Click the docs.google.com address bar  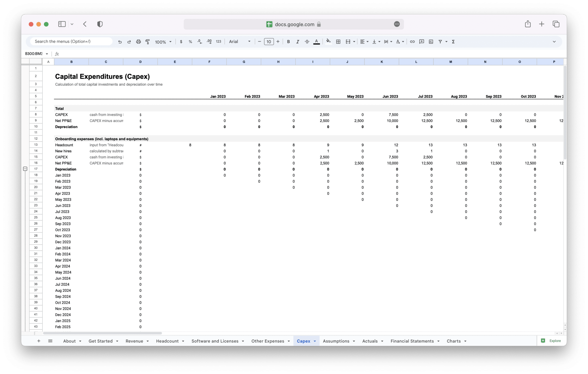(294, 24)
